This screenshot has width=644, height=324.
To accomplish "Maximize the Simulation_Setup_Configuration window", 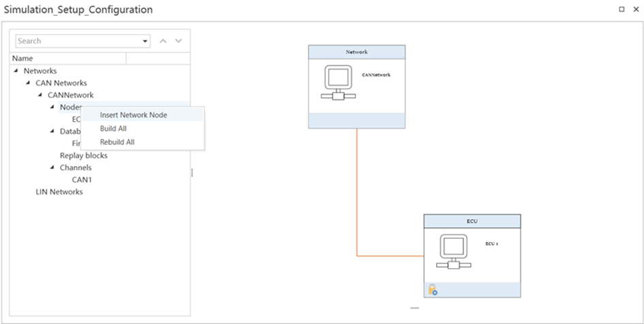I will (621, 10).
